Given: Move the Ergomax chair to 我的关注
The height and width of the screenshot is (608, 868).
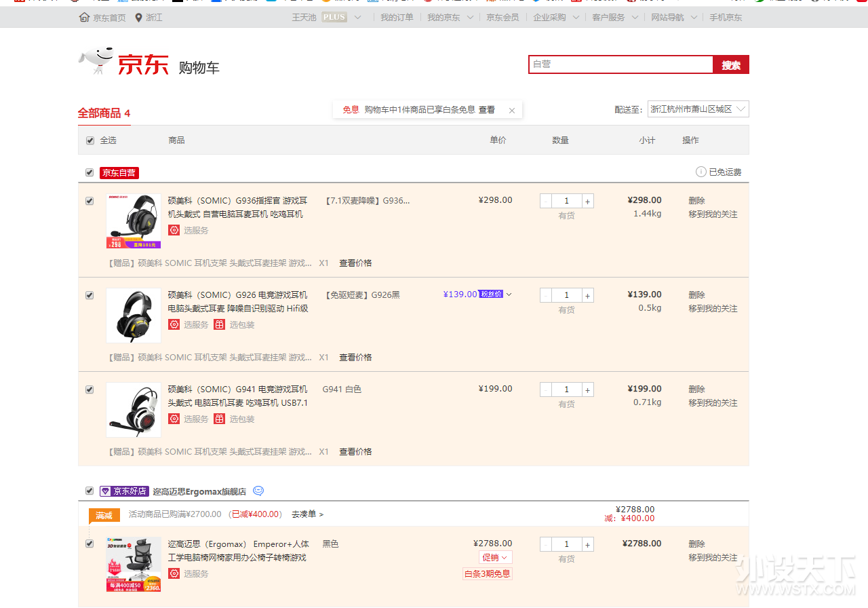Looking at the screenshot, I should 713,558.
